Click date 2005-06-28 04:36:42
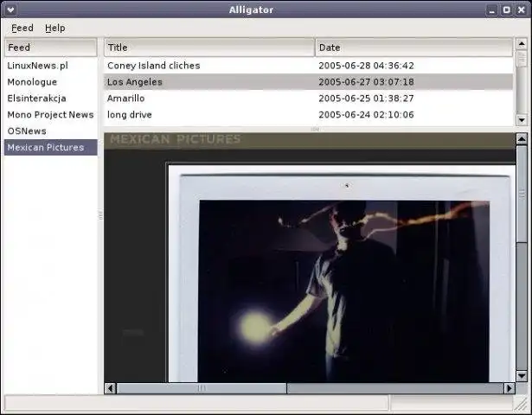Image resolution: width=532 pixels, height=415 pixels. pos(366,66)
